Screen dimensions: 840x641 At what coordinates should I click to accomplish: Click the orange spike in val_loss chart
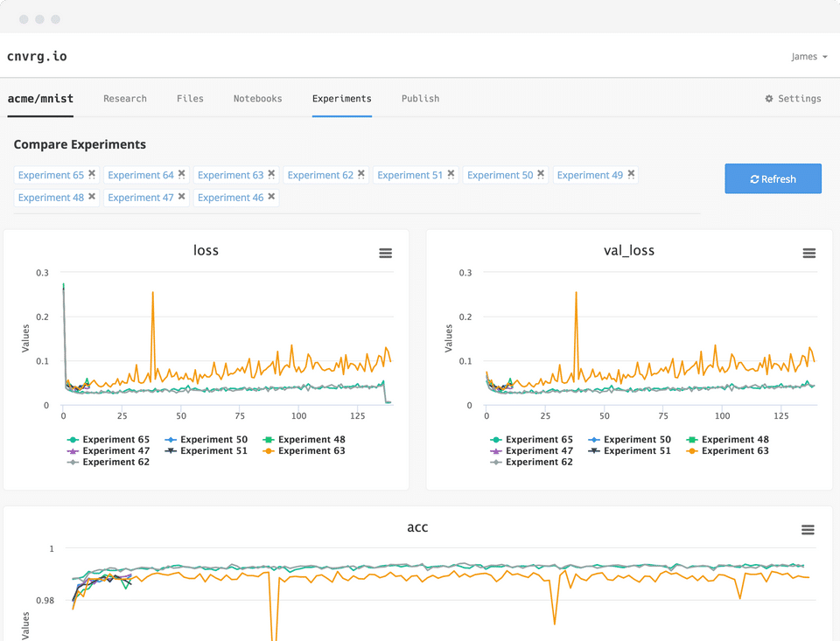pyautogui.click(x=576, y=293)
